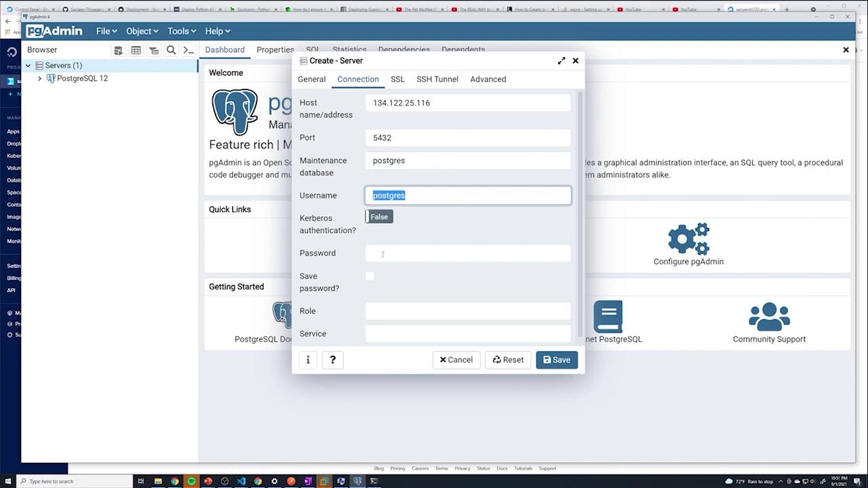Click the dialog's vertical scrollbar
Viewport: 868px width, 488px height.
pos(580,213)
